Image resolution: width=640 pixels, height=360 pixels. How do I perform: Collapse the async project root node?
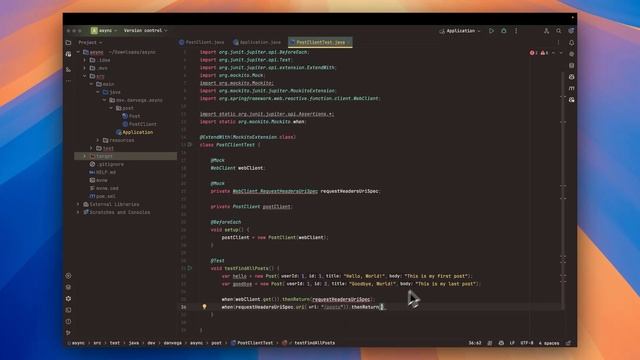click(x=78, y=52)
